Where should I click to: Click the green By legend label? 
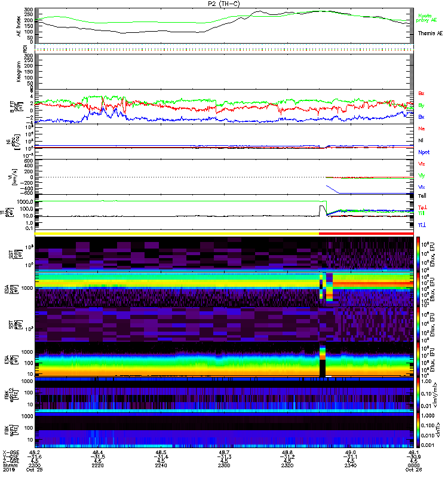click(x=421, y=106)
